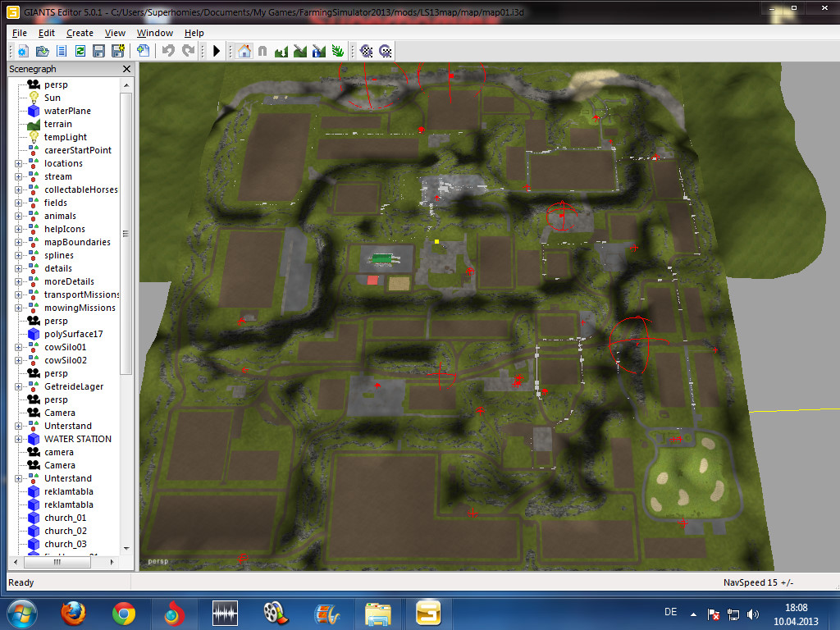
Task: Open a file with the folder icon
Action: 42,52
